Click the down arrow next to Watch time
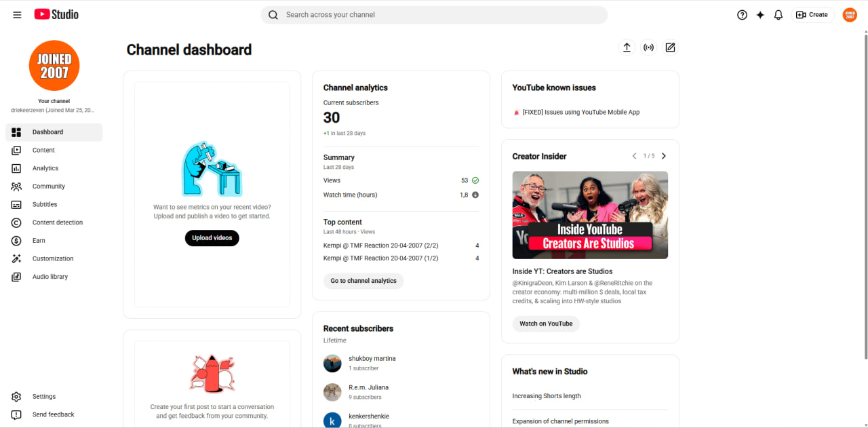868x428 pixels. tap(475, 195)
